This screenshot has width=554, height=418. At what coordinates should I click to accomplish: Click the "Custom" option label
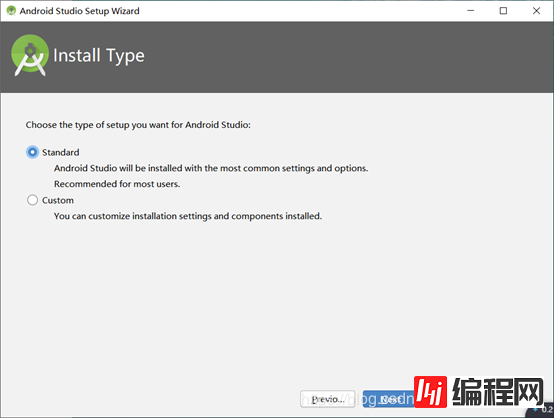click(x=58, y=200)
